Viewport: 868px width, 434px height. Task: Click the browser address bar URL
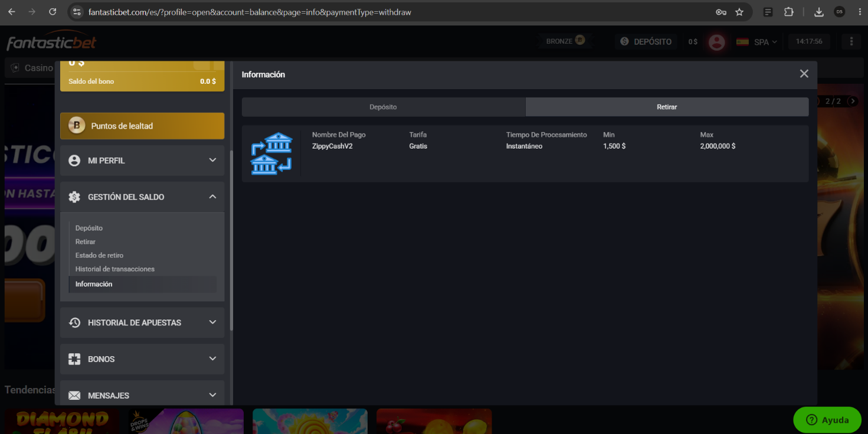250,12
